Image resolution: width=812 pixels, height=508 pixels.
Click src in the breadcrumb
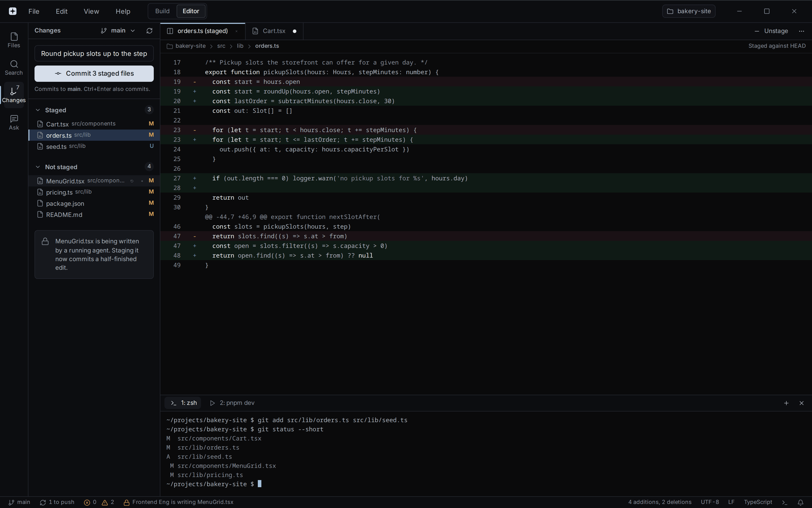pyautogui.click(x=221, y=46)
